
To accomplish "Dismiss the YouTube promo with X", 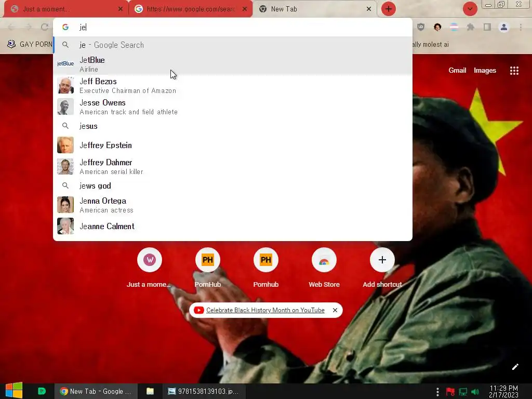I will pos(335,310).
